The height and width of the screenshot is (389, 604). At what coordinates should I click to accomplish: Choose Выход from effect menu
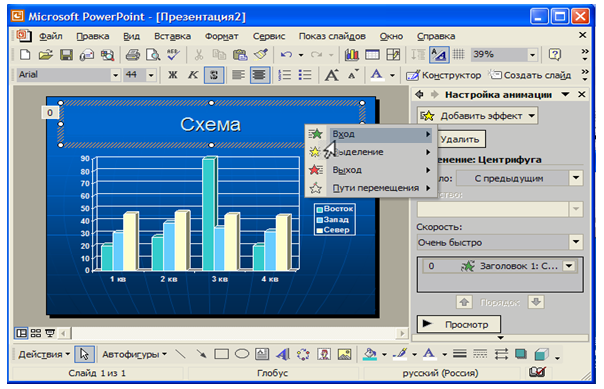[x=370, y=170]
